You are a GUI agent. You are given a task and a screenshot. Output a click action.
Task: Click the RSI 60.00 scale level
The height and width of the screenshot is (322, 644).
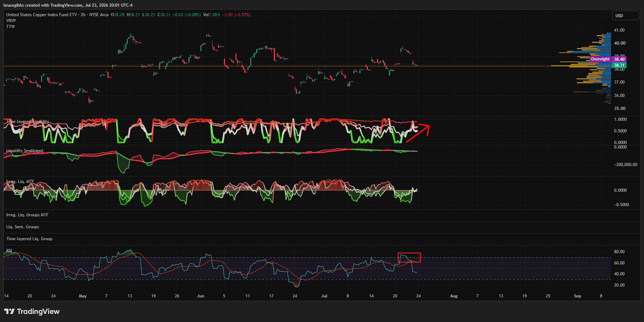619,263
